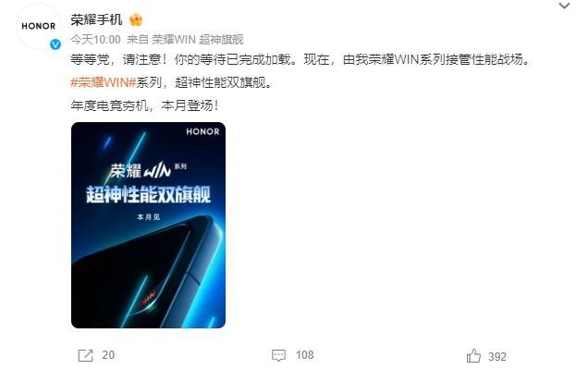Click the repost share icon
The width and height of the screenshot is (588, 370).
85,355
